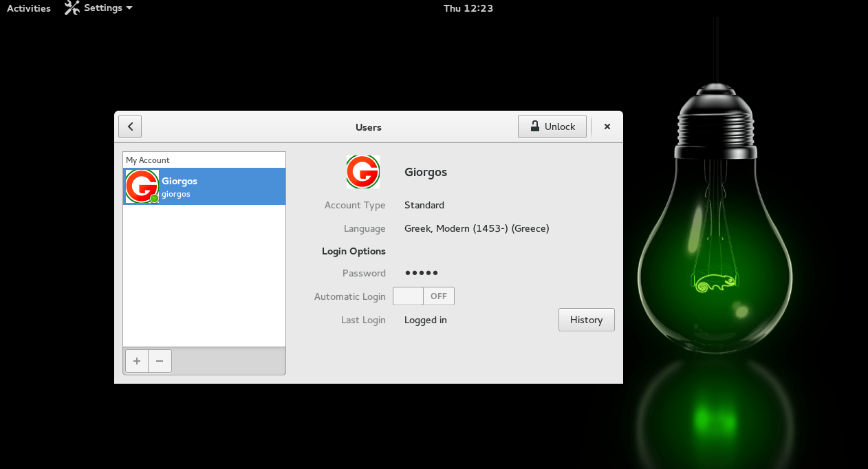Click the wrench icon in the top bar
868x469 pixels.
pos(72,8)
